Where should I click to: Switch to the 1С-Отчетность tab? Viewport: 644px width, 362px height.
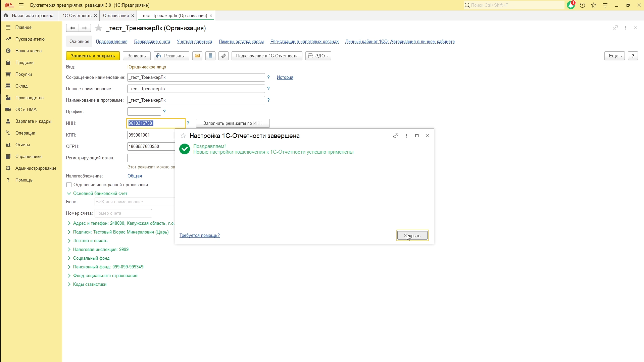tap(77, 15)
